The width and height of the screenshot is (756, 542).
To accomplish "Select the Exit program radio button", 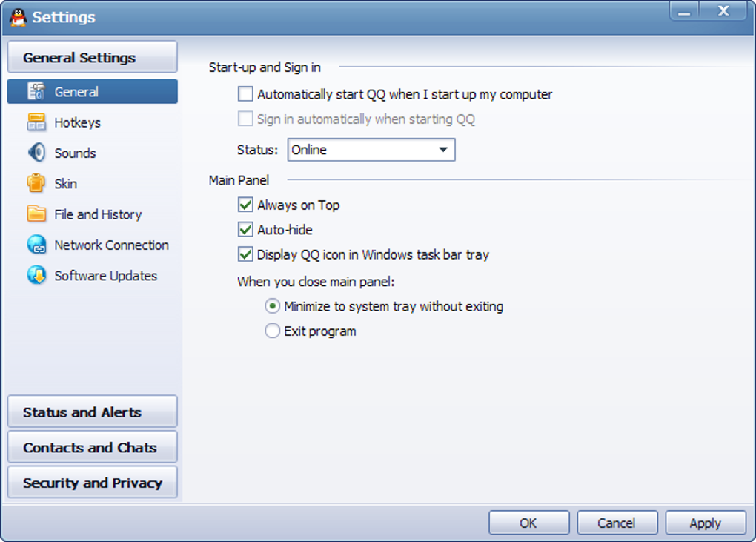I will 273,331.
